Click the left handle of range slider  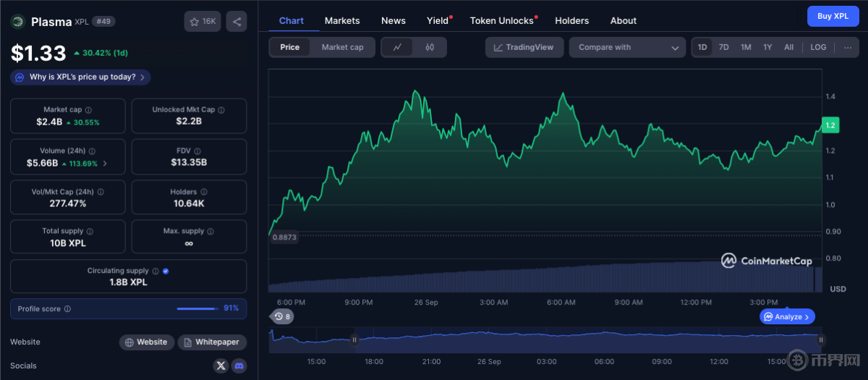pos(354,339)
